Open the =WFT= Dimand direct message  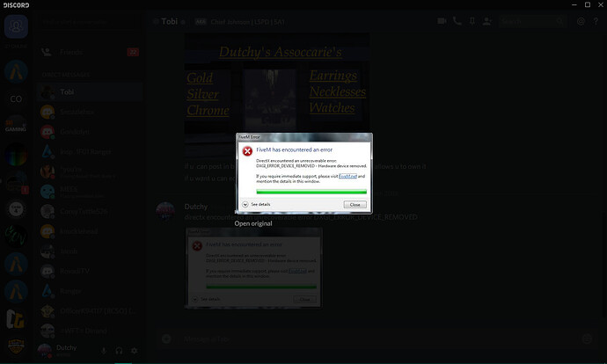coord(90,331)
